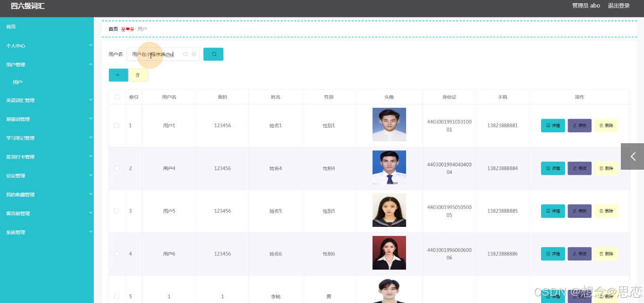The image size is (644, 303).
Task: Check the box for row 用户1
Action: click(117, 126)
